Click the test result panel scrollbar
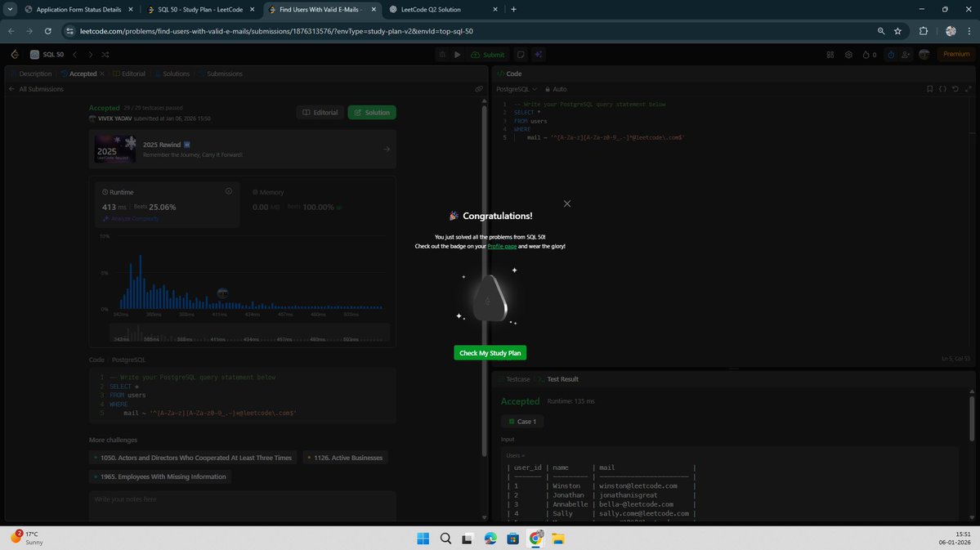 [972, 418]
